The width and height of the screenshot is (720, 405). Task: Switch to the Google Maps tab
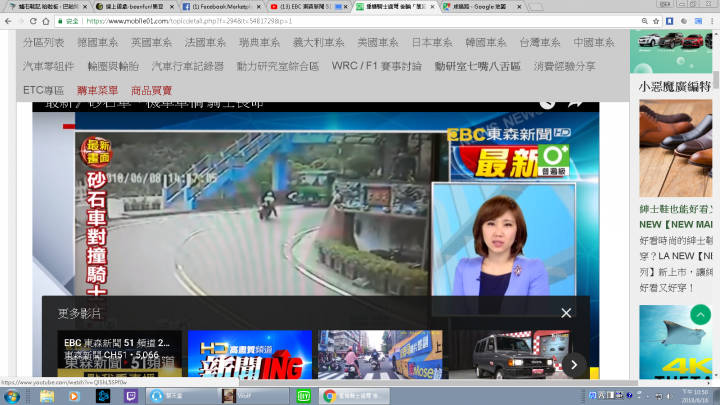coord(483,6)
